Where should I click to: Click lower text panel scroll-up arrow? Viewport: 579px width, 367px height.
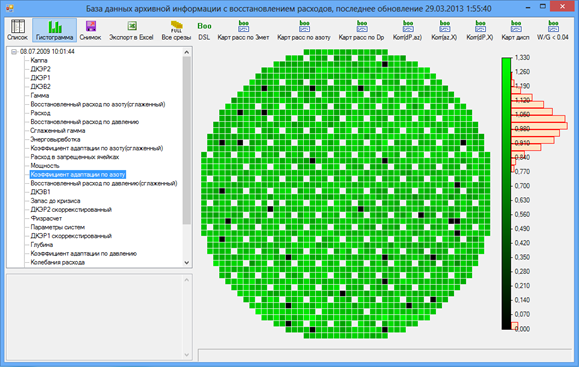click(186, 280)
